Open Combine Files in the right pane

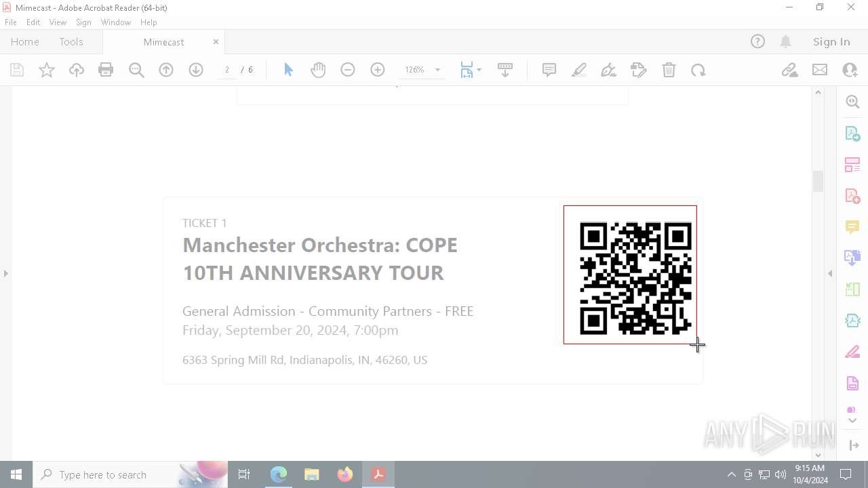click(x=852, y=258)
